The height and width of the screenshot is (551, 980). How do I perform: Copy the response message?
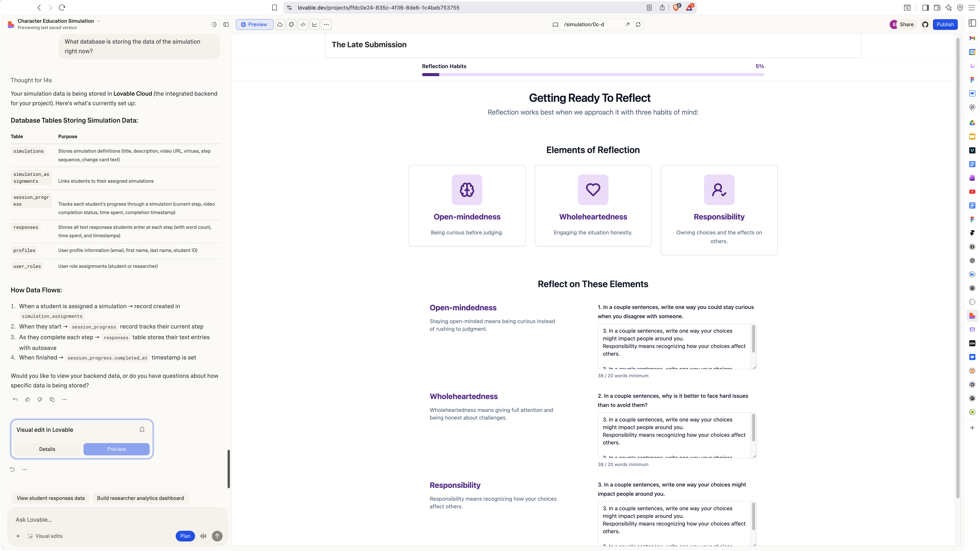point(52,399)
